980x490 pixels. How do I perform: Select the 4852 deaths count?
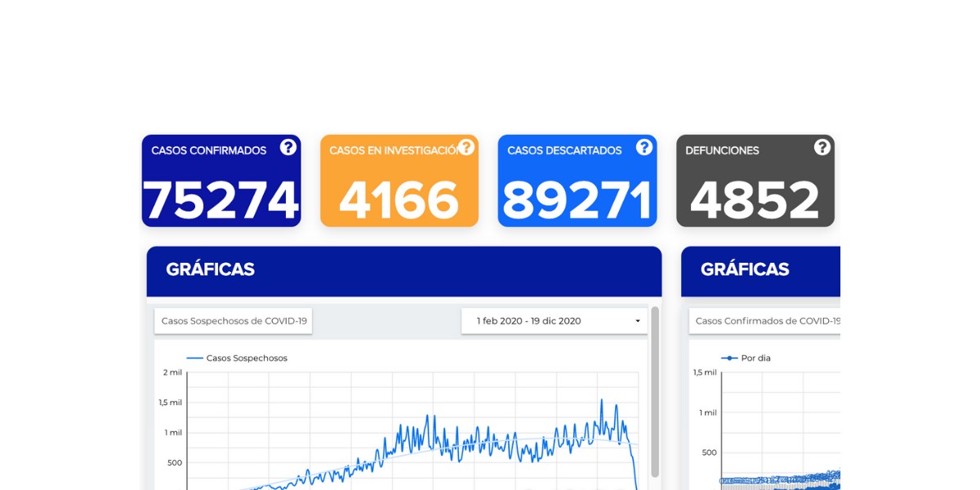755,201
